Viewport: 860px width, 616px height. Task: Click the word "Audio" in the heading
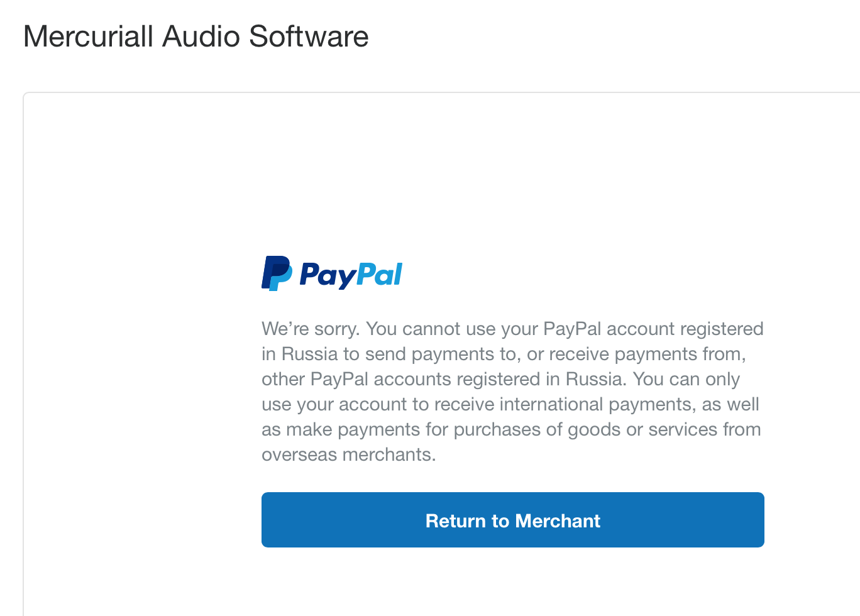click(x=201, y=36)
